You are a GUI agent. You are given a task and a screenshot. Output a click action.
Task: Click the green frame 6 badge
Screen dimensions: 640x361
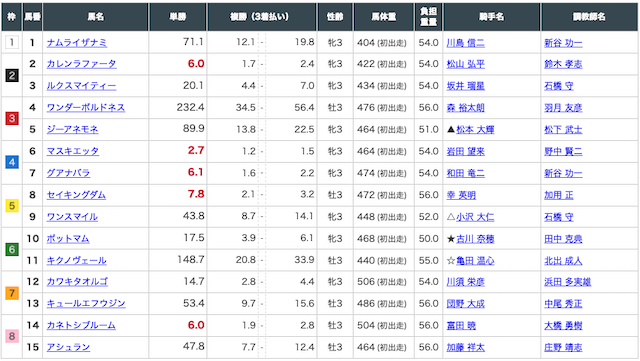pos(12,249)
